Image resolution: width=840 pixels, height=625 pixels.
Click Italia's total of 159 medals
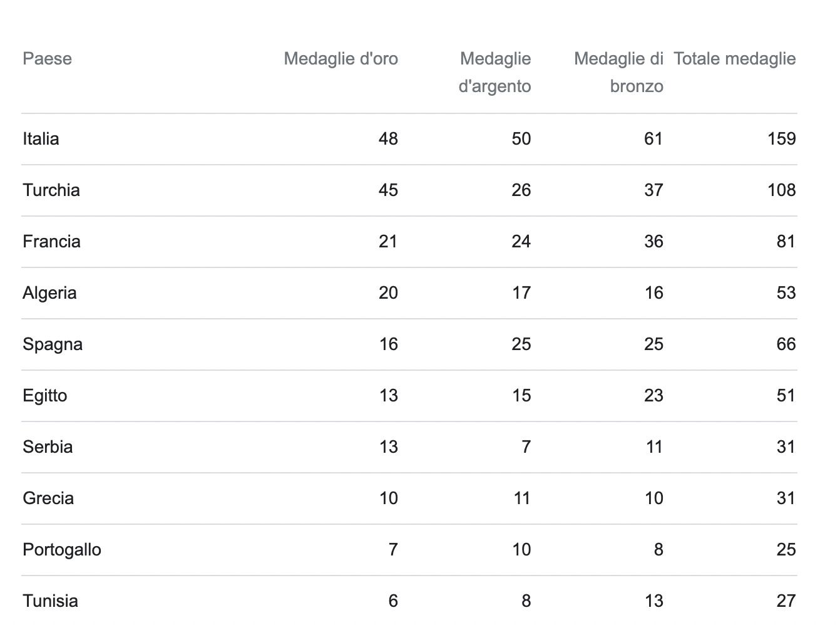pyautogui.click(x=782, y=139)
